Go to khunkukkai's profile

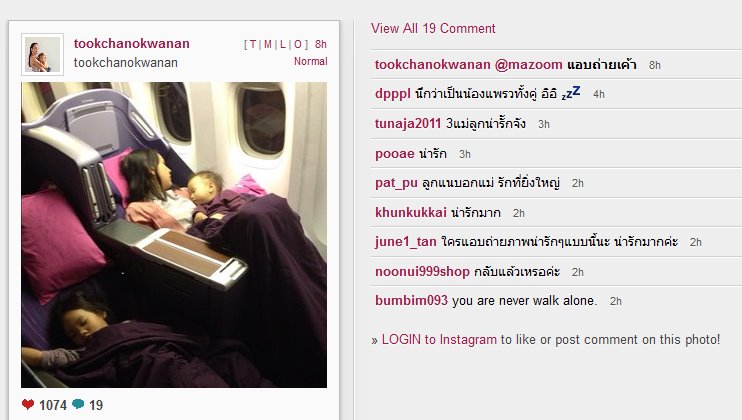411,212
